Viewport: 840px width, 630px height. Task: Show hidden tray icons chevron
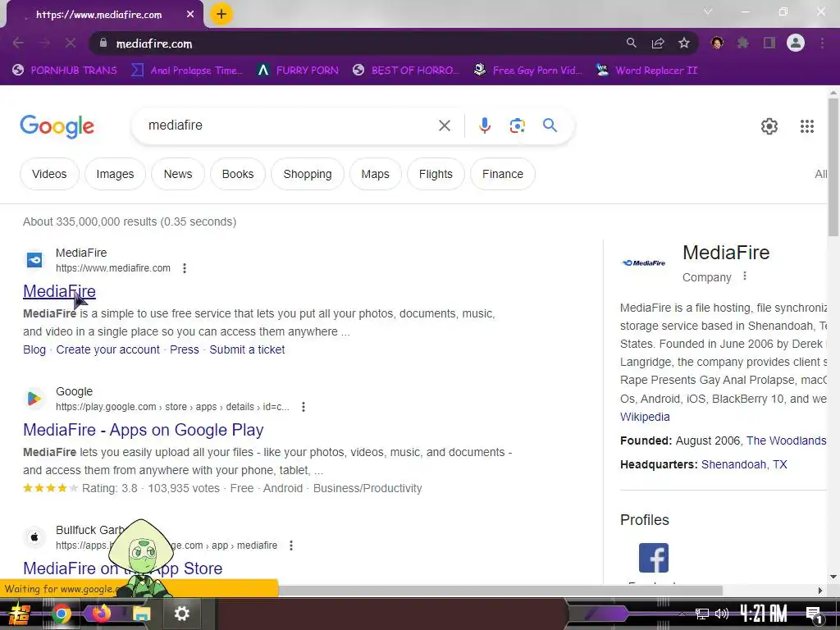(682, 614)
